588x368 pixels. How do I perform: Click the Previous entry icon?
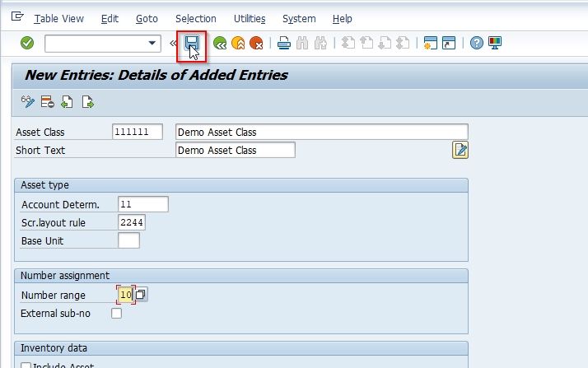coord(68,102)
